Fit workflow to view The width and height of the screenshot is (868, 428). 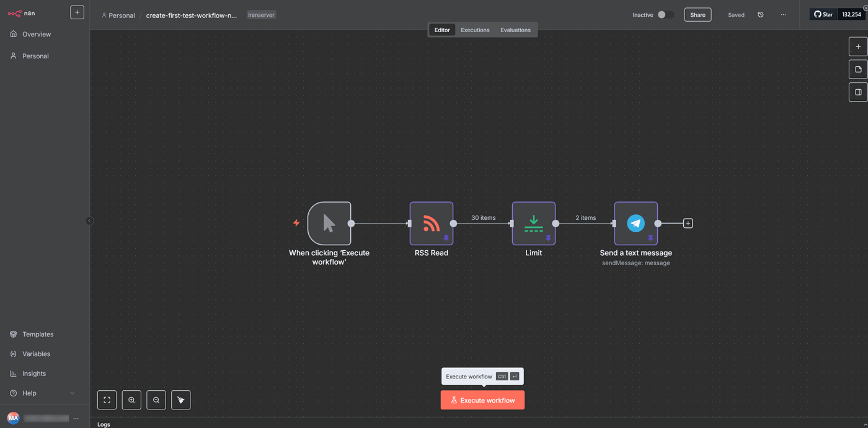[107, 400]
